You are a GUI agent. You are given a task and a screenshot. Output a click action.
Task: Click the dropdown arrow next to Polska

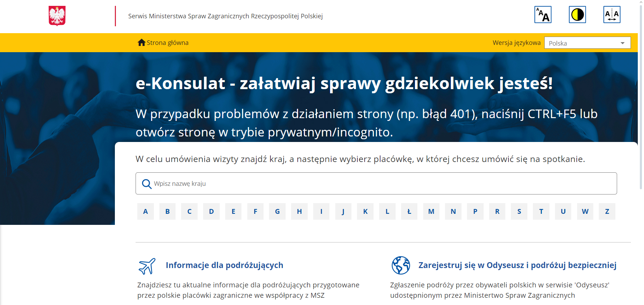coord(622,43)
